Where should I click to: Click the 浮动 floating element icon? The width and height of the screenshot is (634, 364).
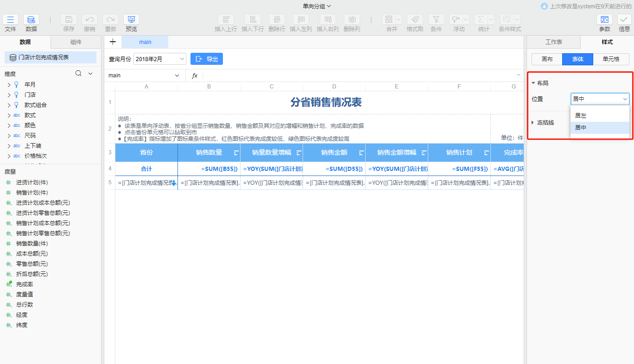[x=456, y=19]
